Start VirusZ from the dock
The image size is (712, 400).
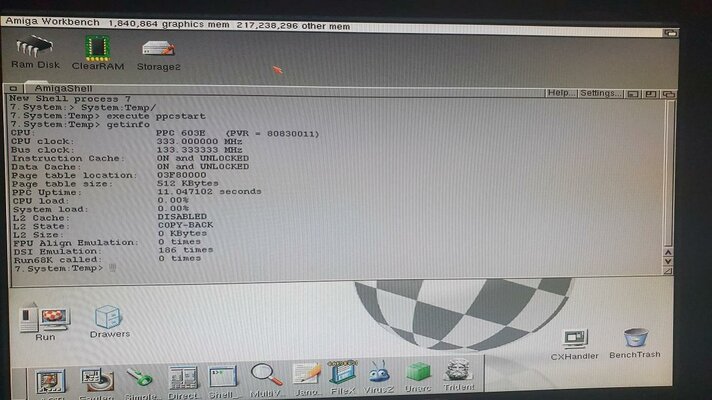coord(379,378)
